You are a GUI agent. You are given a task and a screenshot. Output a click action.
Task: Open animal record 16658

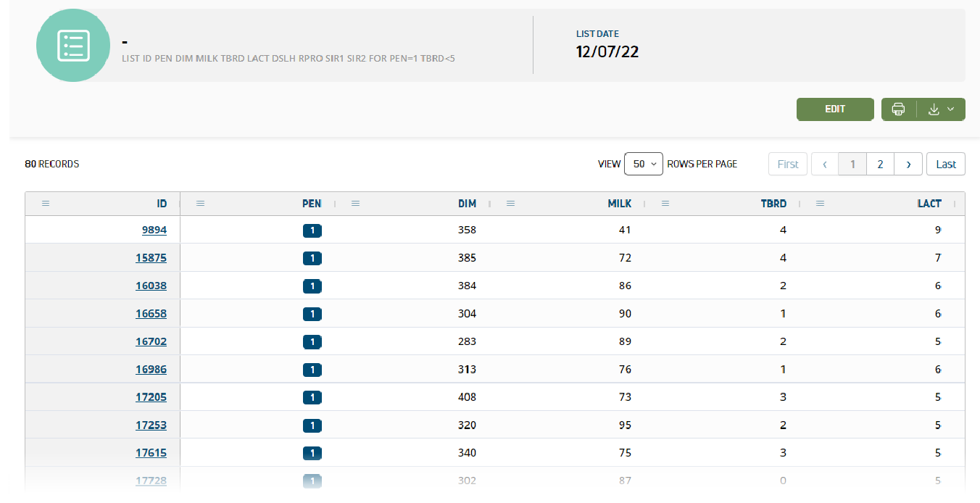point(151,314)
